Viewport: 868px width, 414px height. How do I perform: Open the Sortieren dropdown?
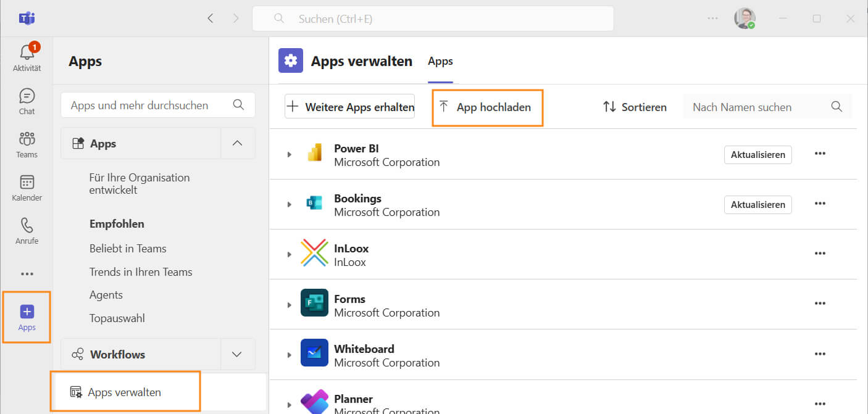(x=635, y=107)
